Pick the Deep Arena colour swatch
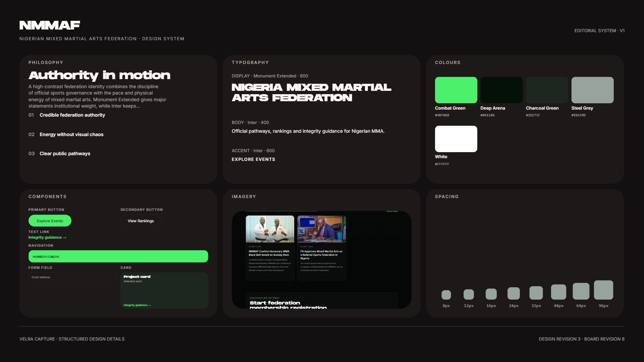 (x=501, y=90)
